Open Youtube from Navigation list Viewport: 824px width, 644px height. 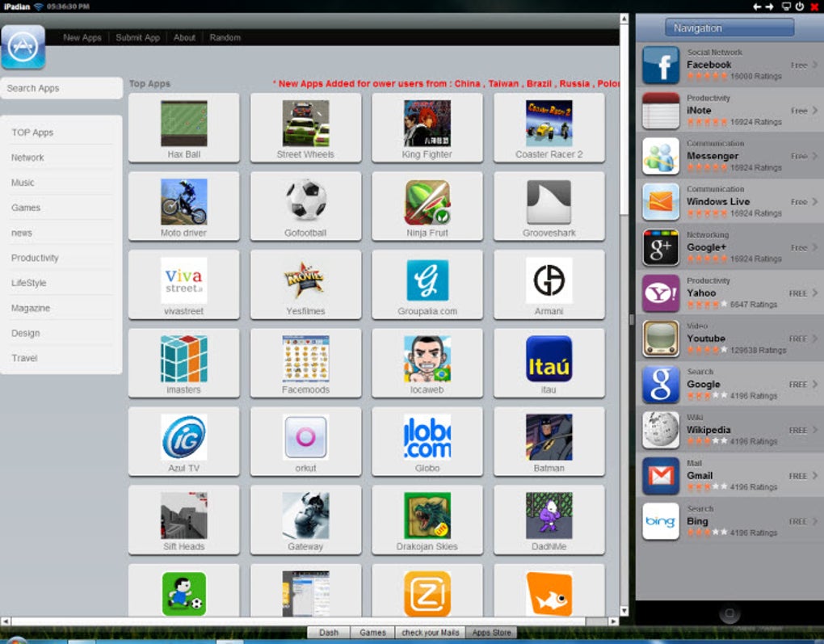coord(730,339)
